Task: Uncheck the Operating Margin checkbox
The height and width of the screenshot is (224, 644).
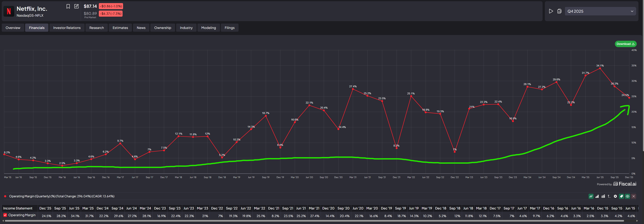Action: 5,215
